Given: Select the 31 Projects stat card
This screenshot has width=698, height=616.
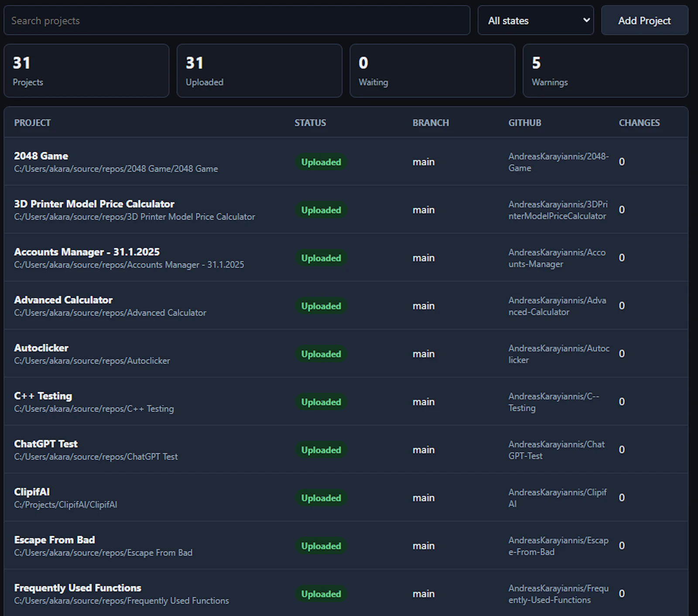Looking at the screenshot, I should click(86, 71).
